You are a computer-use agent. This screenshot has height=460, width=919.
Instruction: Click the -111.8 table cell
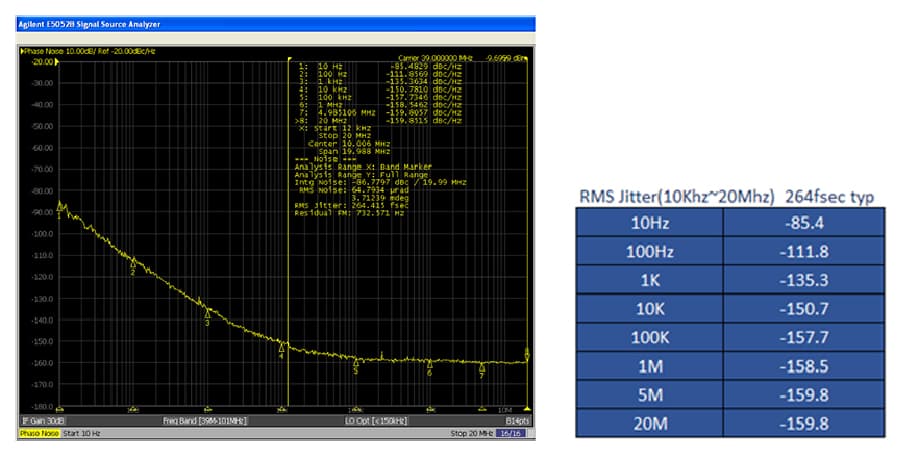[x=804, y=251]
